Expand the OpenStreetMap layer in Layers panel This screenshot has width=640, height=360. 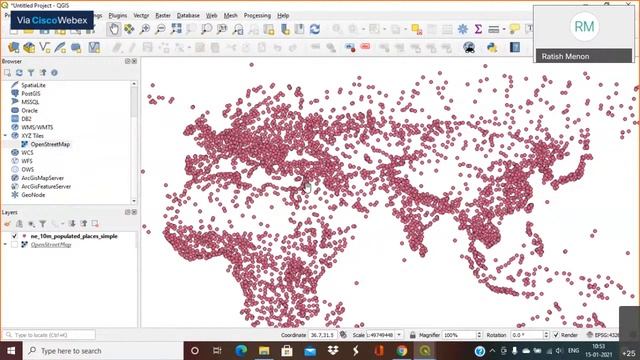(x=5, y=244)
